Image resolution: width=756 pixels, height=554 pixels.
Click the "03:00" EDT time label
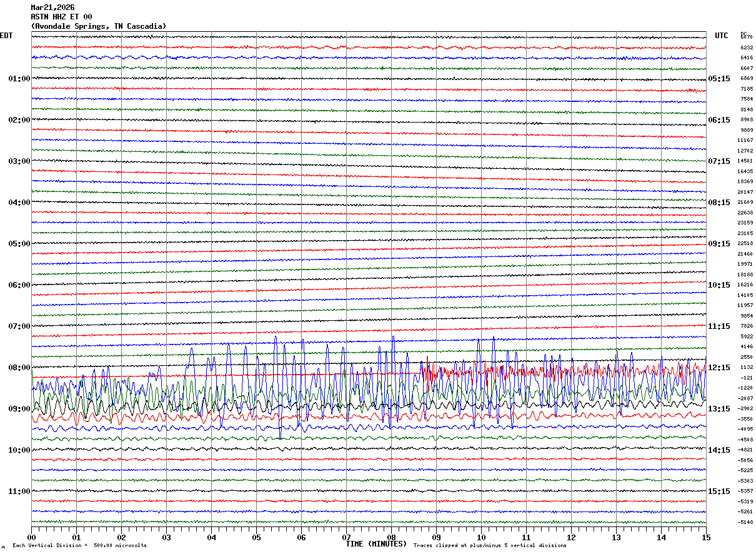[x=19, y=161]
